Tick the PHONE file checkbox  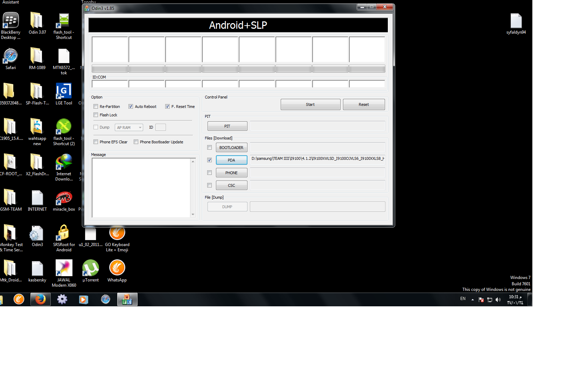click(x=209, y=173)
